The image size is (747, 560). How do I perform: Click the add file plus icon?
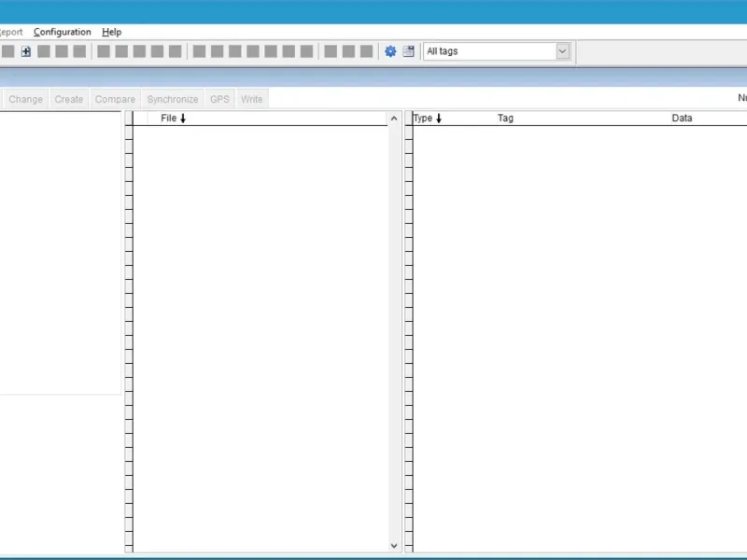coord(26,51)
